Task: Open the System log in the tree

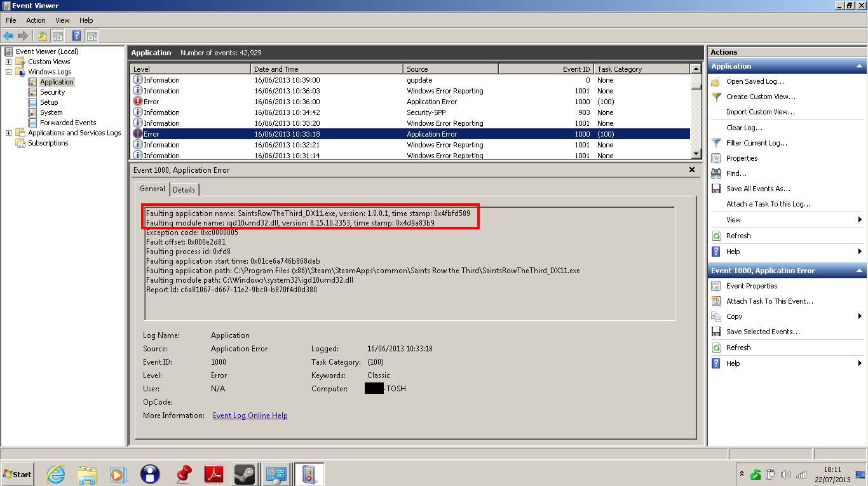Action: (x=51, y=112)
